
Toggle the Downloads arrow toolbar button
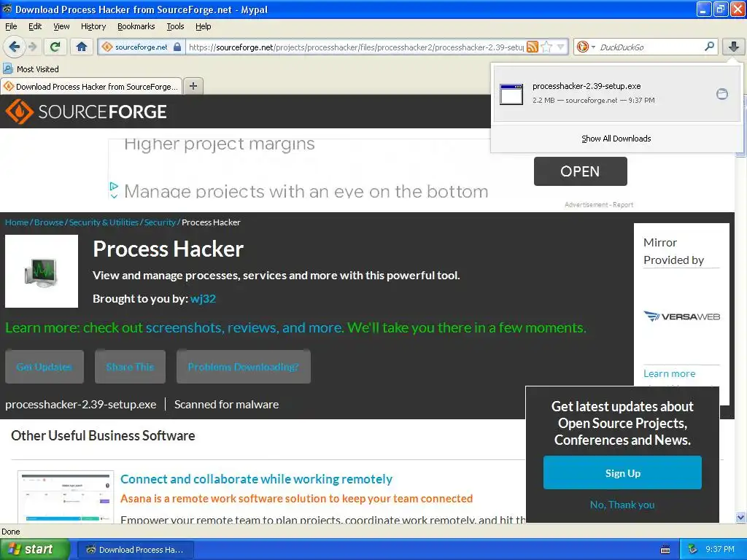click(x=734, y=47)
